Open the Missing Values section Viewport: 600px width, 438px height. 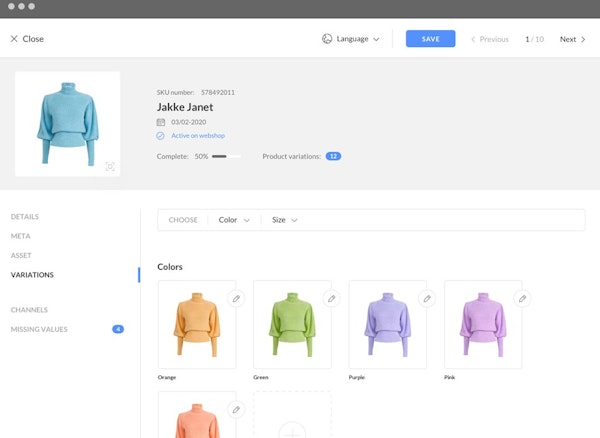pos(40,329)
